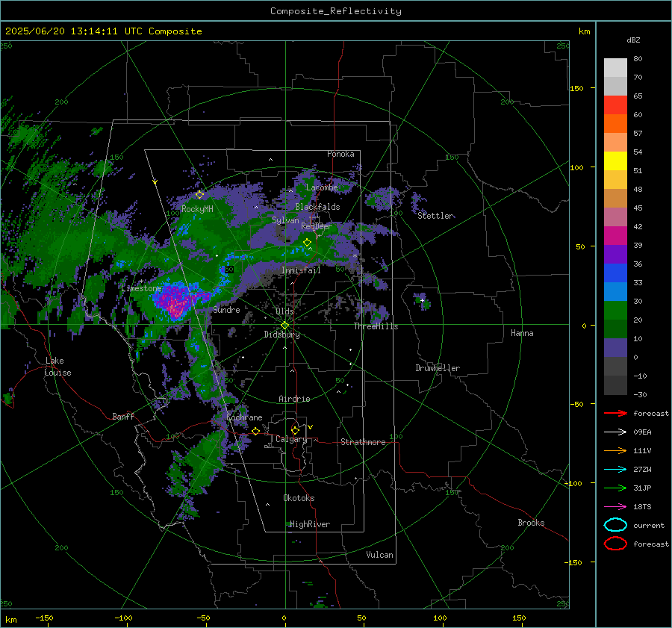Click the bright yellow swatch in dBZ scale
This screenshot has height=628, width=672.
[x=615, y=161]
